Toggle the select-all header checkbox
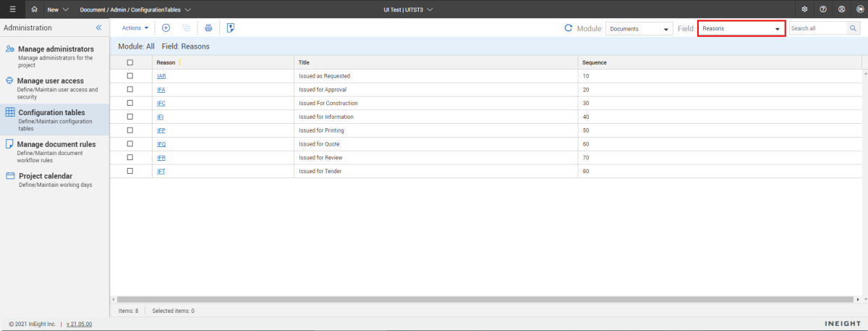Image resolution: width=868 pixels, height=331 pixels. pyautogui.click(x=130, y=62)
